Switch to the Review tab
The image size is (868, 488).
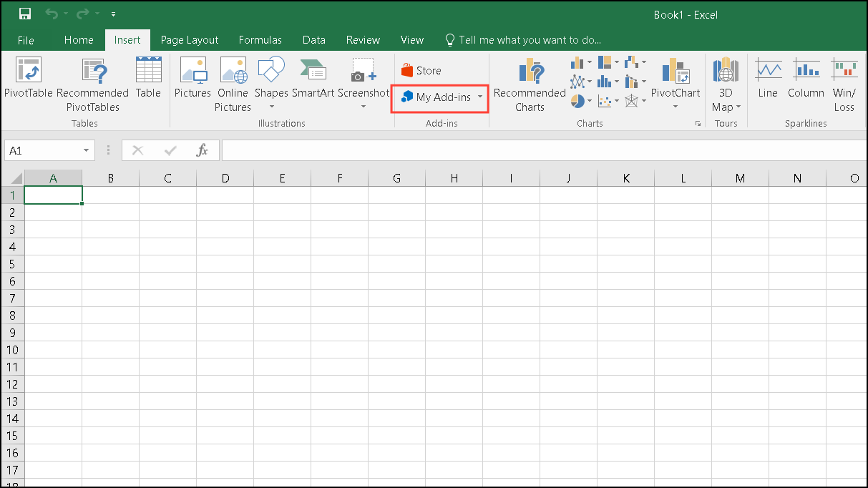tap(363, 40)
